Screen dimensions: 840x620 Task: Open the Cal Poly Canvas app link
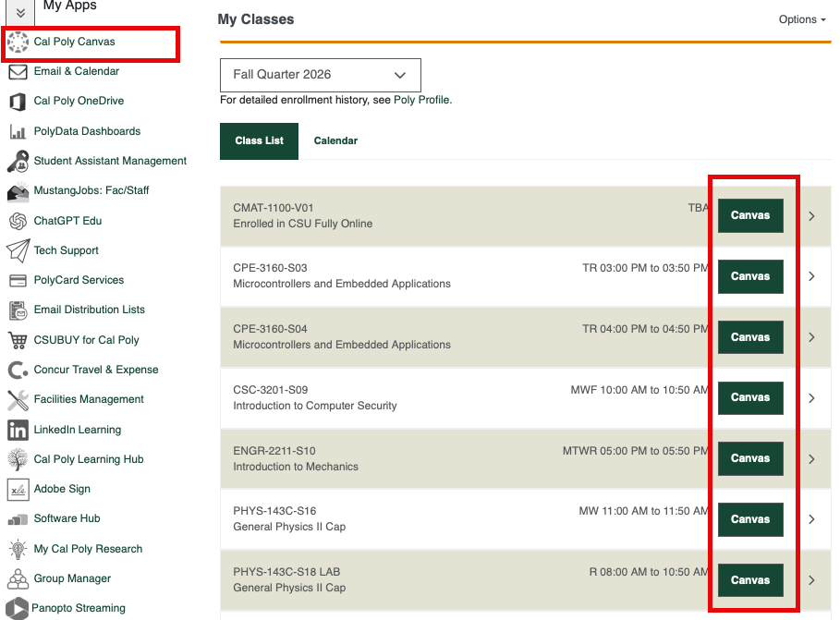[75, 42]
